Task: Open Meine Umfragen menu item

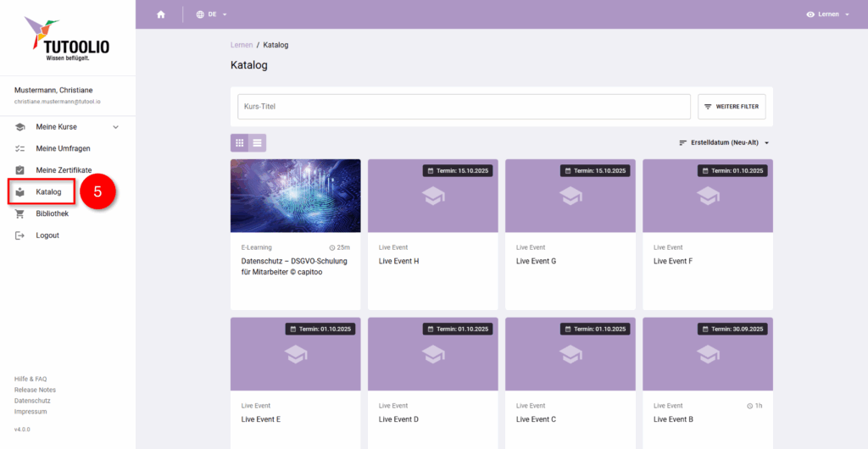Action: tap(63, 148)
